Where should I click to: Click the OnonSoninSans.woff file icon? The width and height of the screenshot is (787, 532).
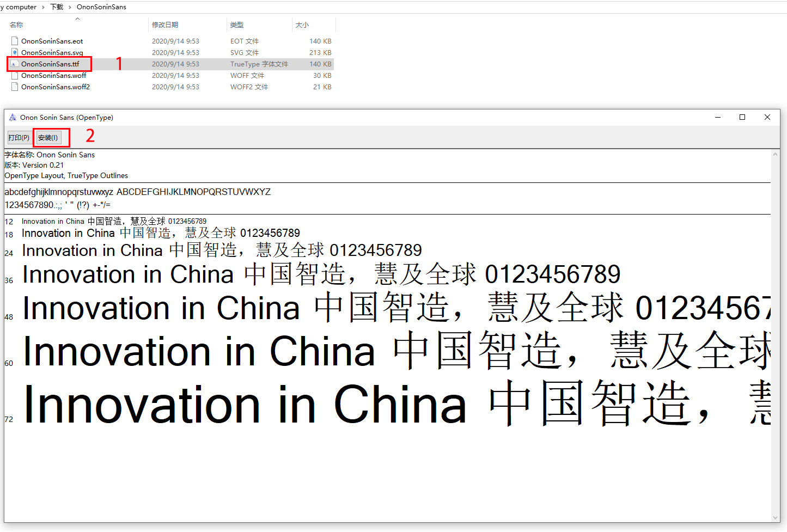click(x=15, y=75)
